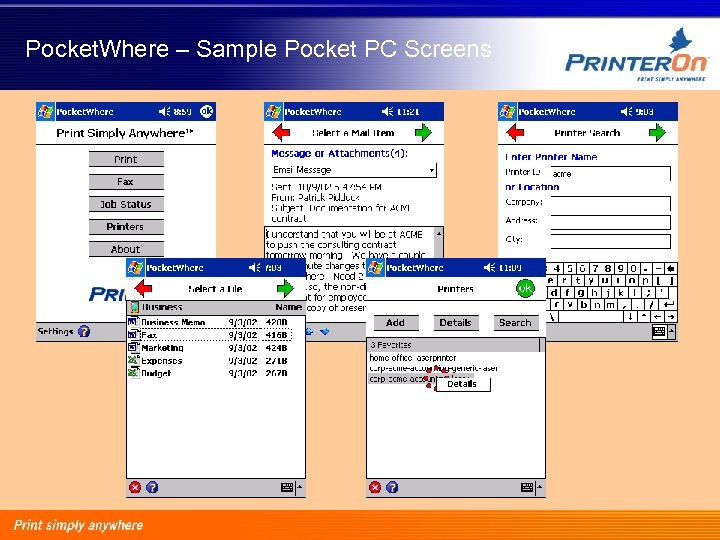Select the Budget spreadsheet
The image size is (720, 540).
coord(209,373)
